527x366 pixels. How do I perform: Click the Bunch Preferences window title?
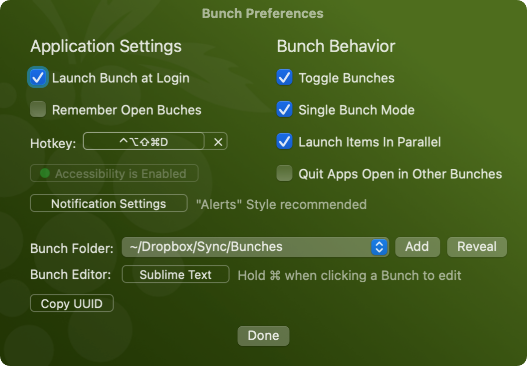coord(262,13)
